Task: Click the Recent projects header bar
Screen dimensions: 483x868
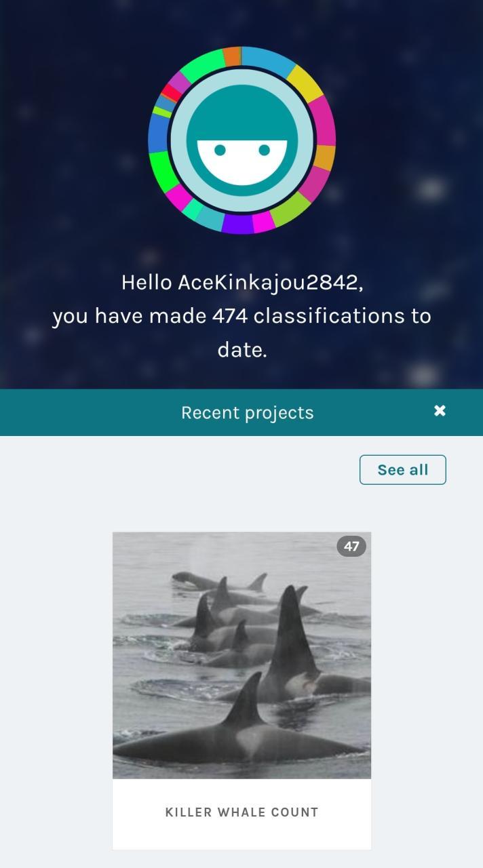Action: tap(241, 412)
